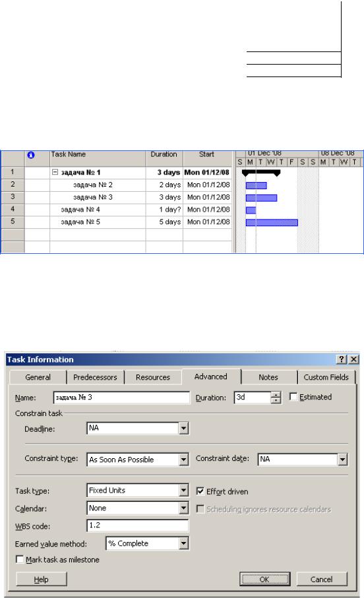This screenshot has width=364, height=598.
Task: Open the Resources tab
Action: point(152,377)
